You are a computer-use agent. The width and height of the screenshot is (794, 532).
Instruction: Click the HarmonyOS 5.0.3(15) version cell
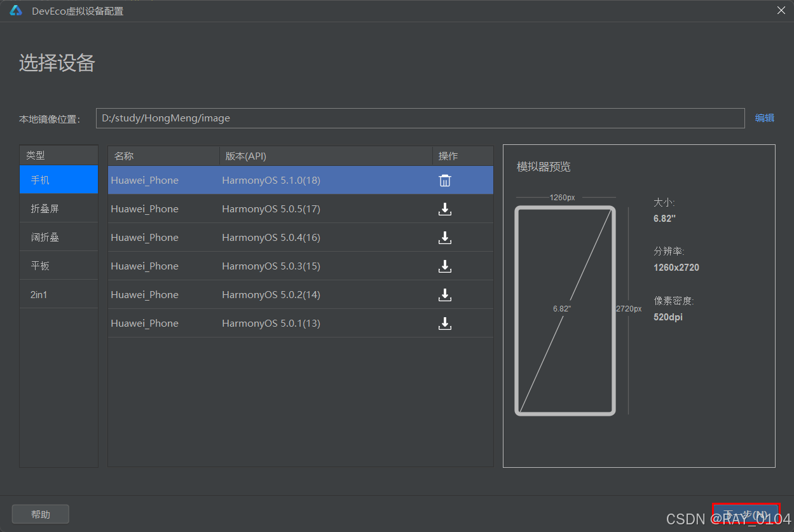[x=271, y=266]
